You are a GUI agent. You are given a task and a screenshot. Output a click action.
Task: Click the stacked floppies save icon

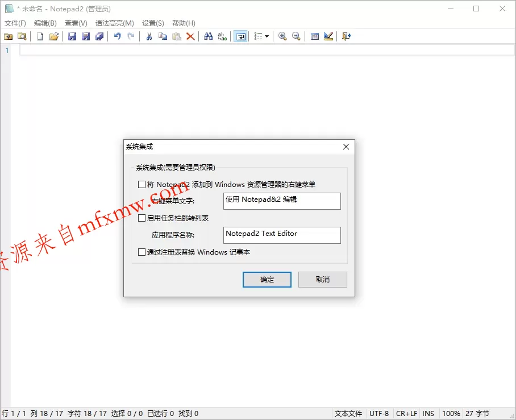pyautogui.click(x=99, y=36)
